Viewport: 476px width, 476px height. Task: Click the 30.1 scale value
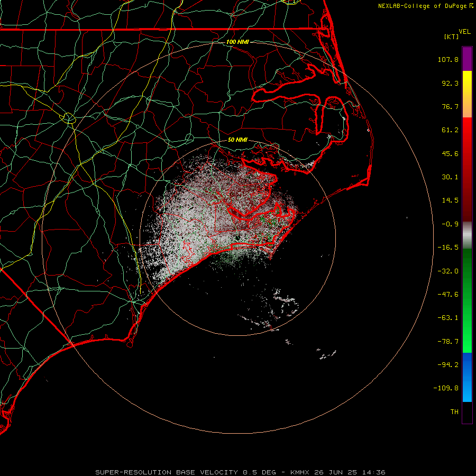(450, 177)
